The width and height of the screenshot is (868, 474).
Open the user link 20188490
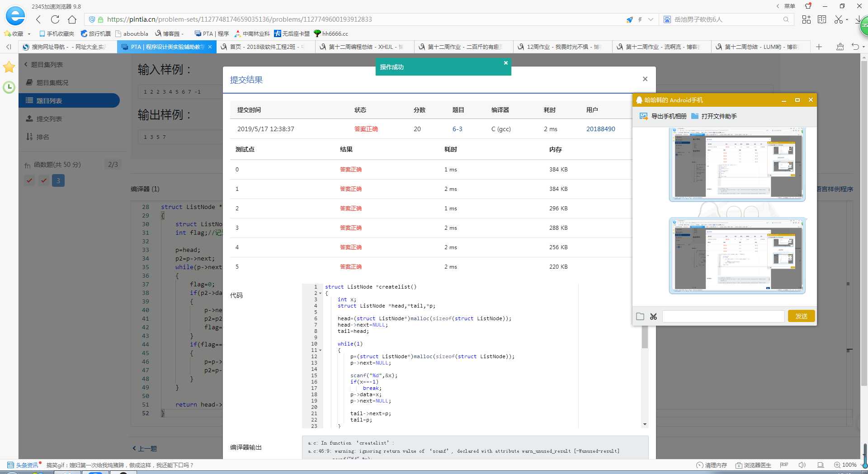coord(600,129)
